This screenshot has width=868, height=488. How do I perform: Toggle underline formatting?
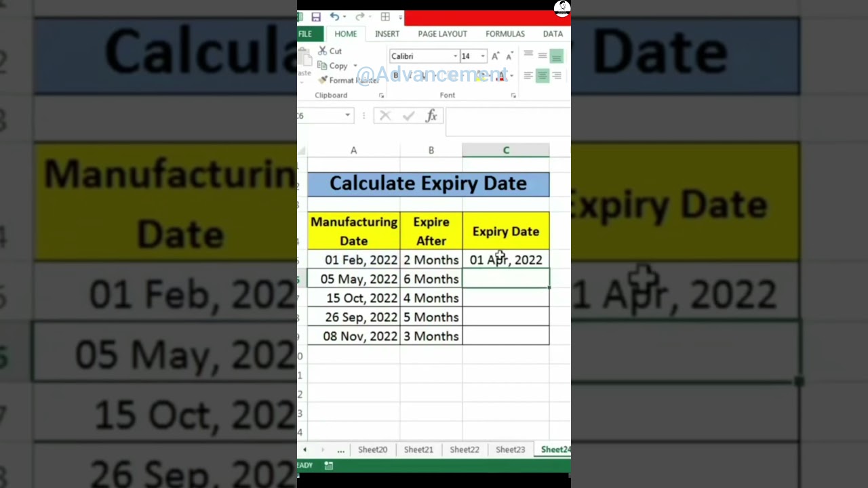point(425,75)
